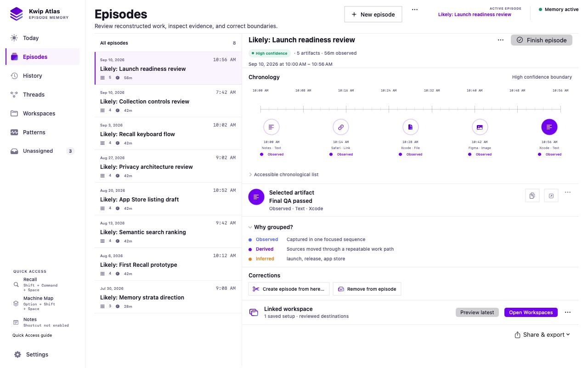The height and width of the screenshot is (368, 588).
Task: Open more options beside Finish episode
Action: coord(501,40)
